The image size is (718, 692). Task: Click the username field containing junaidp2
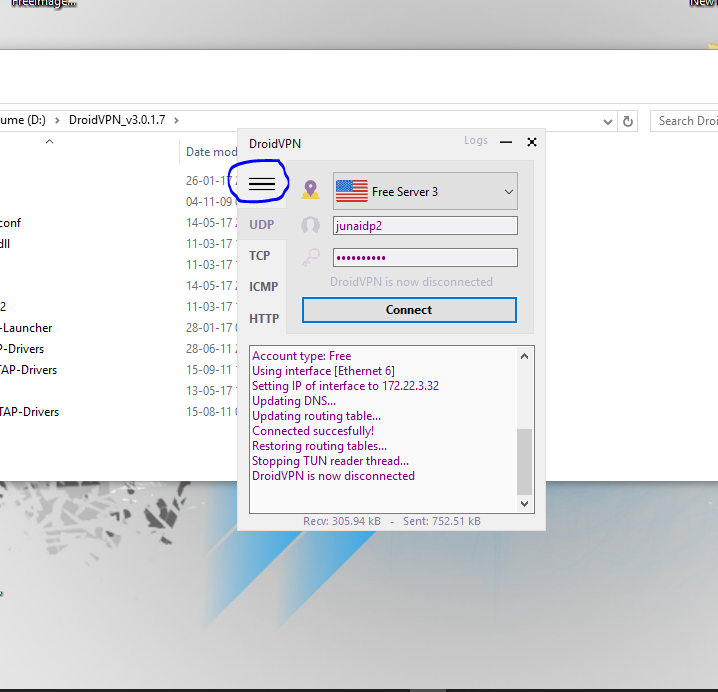(425, 226)
